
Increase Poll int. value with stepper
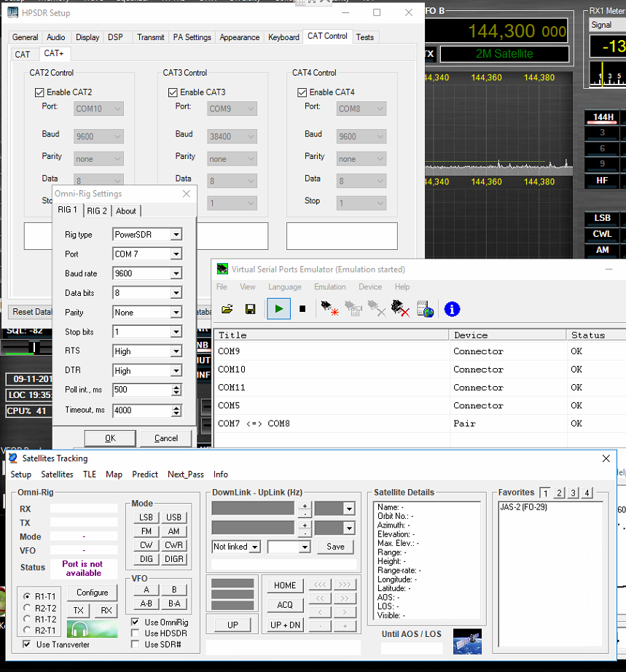(176, 387)
